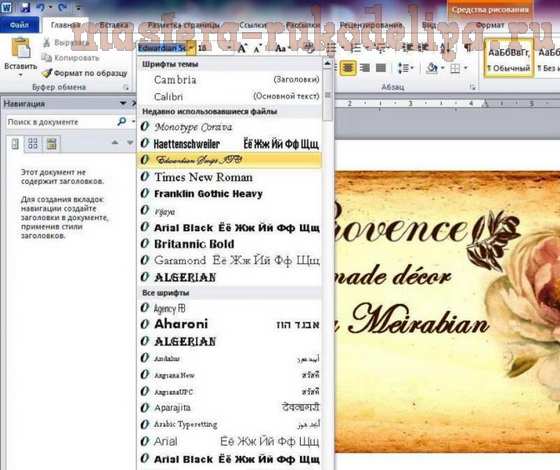Apply the Обычный style

[509, 59]
